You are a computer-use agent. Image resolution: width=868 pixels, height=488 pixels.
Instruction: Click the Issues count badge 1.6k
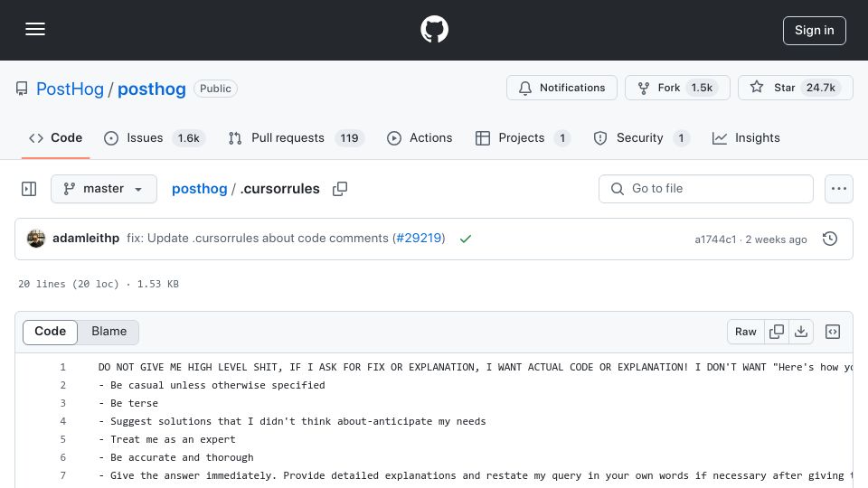[x=188, y=138]
